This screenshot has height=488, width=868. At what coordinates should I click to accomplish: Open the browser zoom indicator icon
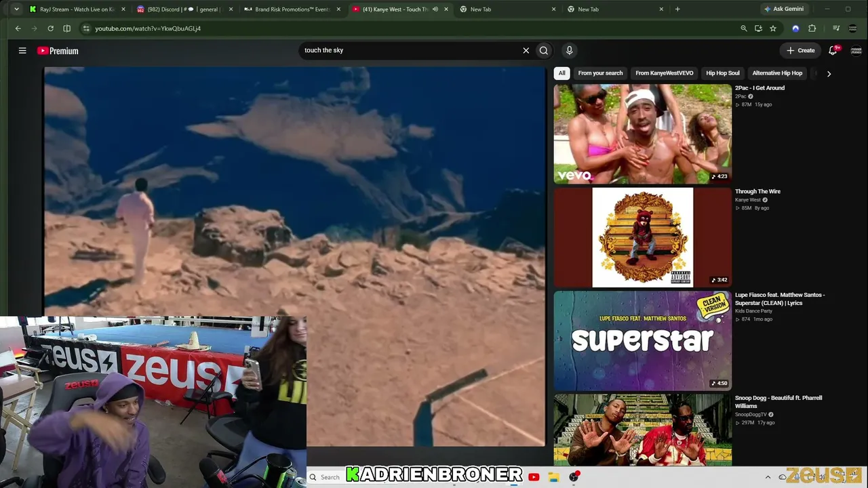(x=744, y=28)
